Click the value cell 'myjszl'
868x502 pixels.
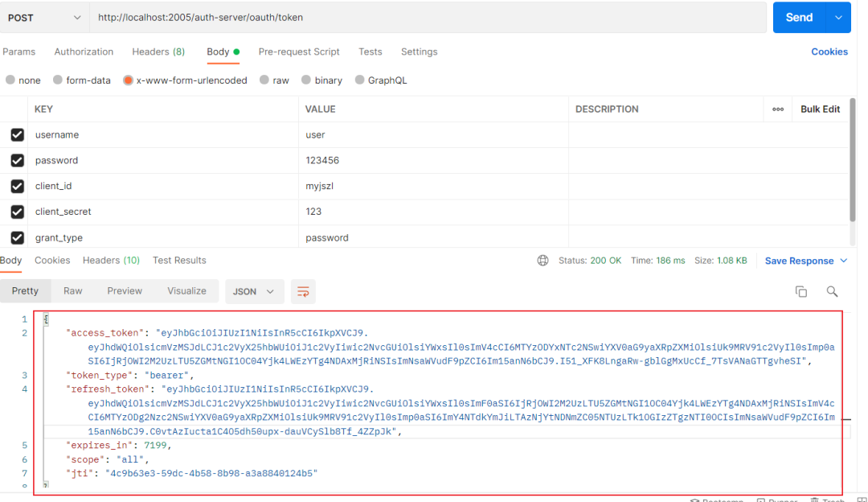pos(433,186)
